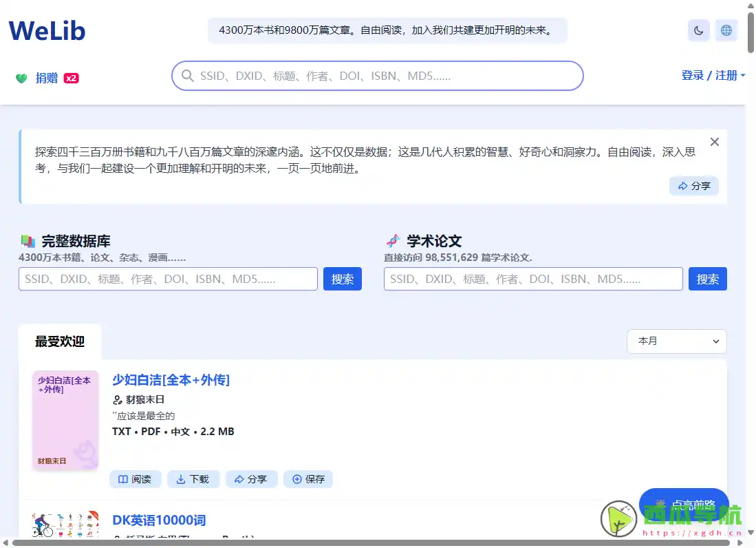Click 下载 button for first book
The height and width of the screenshot is (548, 756).
tap(193, 479)
